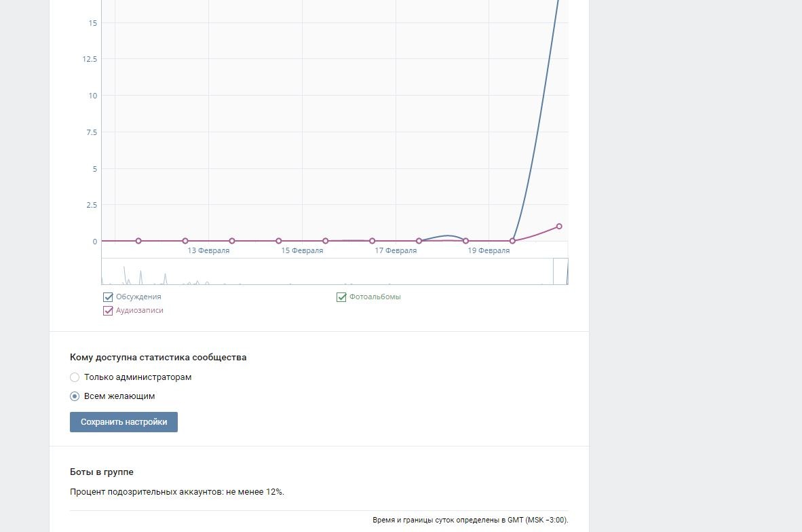Choose the Всем желающим radio option
The width and height of the screenshot is (802, 532).
point(75,396)
